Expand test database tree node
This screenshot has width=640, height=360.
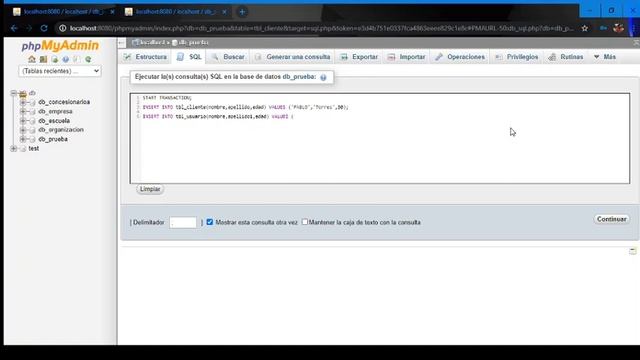(x=13, y=149)
